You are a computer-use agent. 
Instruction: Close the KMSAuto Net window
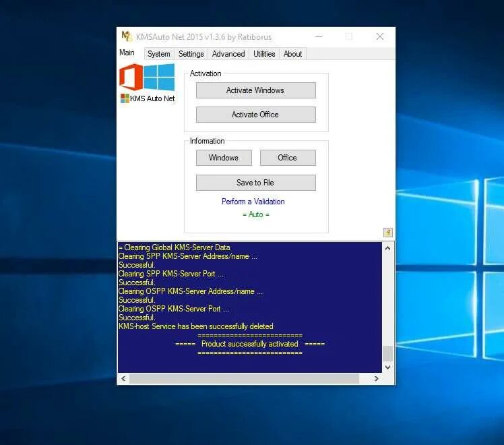380,36
